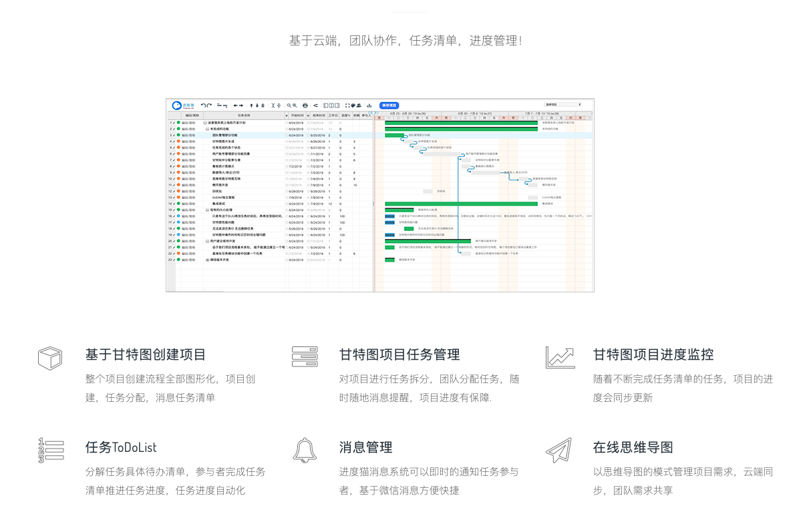Screen dimensions: 811x532
Task: Click the delete task trash icon
Action: (263, 105)
